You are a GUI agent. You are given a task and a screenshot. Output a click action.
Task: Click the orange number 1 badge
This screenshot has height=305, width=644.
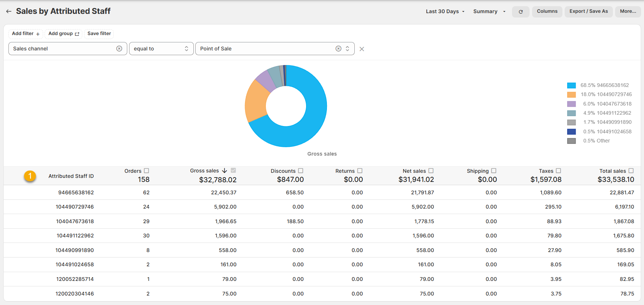(x=30, y=176)
